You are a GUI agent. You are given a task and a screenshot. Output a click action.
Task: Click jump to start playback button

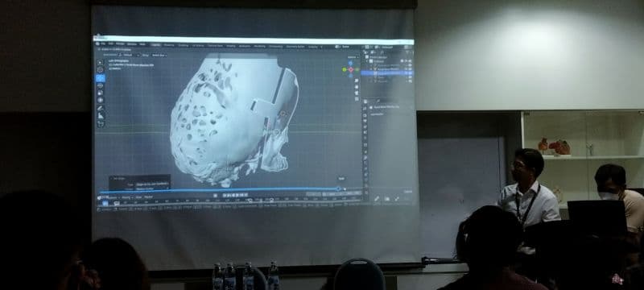[225, 195]
